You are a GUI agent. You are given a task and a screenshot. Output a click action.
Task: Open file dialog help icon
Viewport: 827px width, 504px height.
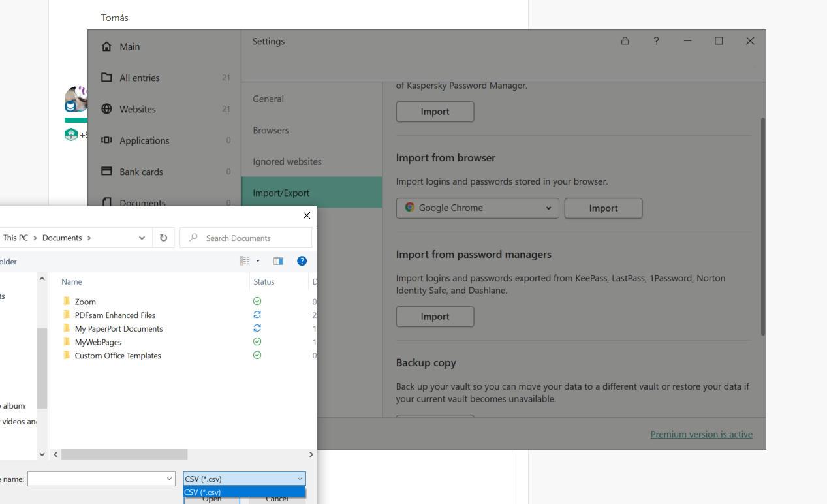coord(302,261)
